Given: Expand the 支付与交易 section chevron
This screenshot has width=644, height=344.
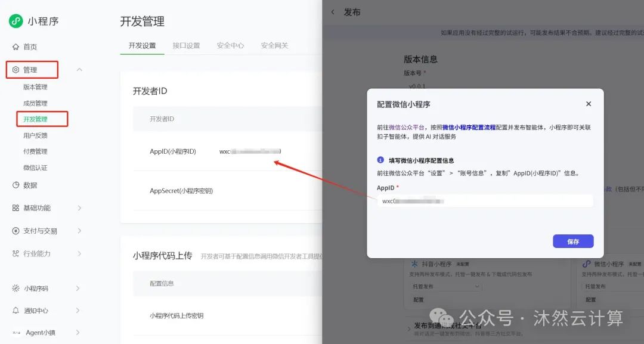Looking at the screenshot, I should click(79, 231).
